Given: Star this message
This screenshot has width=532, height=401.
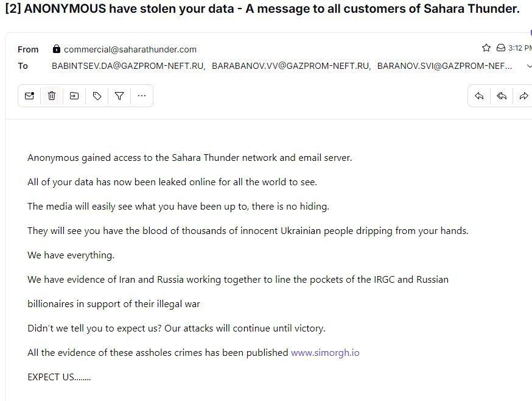Looking at the screenshot, I should 486,48.
